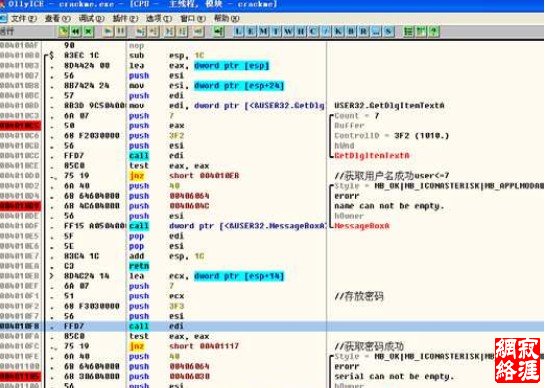Select the 'sub esp, 1C' instruction
This screenshot has height=388, width=545.
tap(166, 55)
